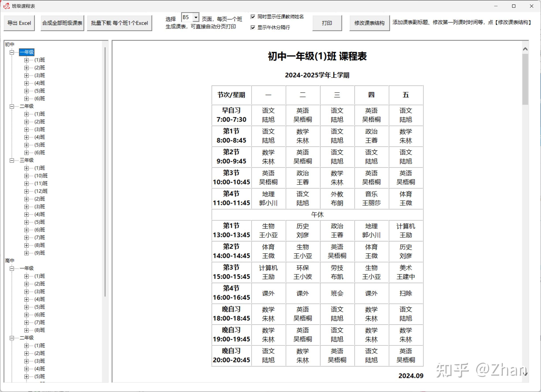Screen dimensions: 541x392
Task: Toggle 同时显示任课教师姓名 checkbox
Action: click(253, 17)
